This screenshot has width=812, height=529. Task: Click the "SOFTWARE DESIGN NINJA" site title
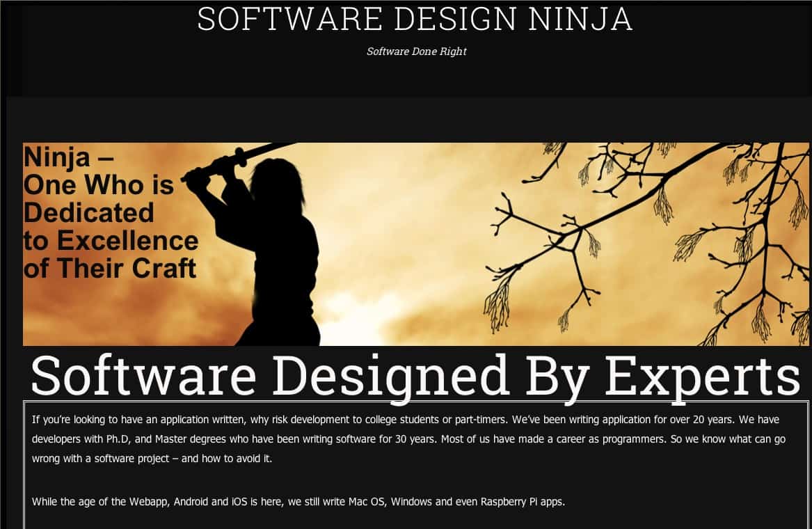tap(415, 19)
